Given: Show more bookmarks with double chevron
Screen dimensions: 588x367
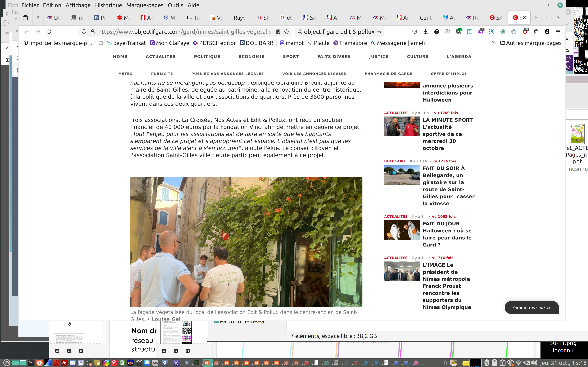Looking at the screenshot, I should pyautogui.click(x=494, y=43).
